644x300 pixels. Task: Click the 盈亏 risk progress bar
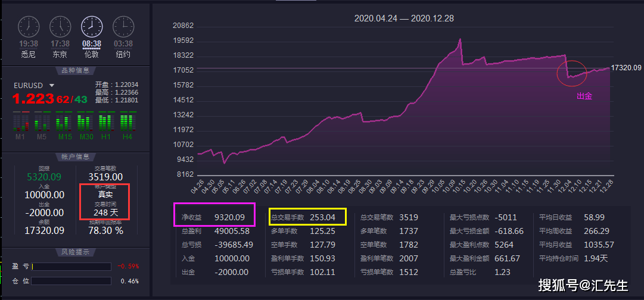(71, 267)
